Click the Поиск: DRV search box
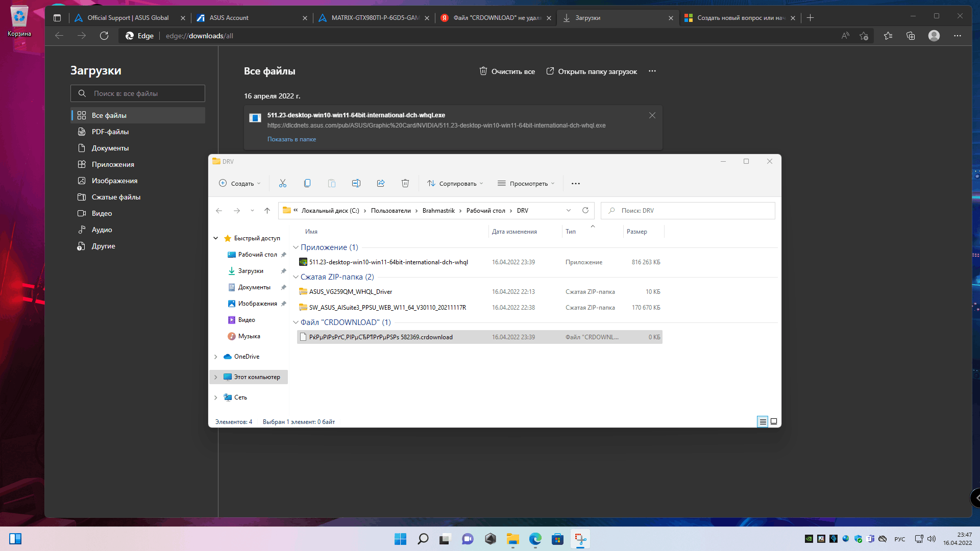Screen dimensions: 980x551 (688, 211)
